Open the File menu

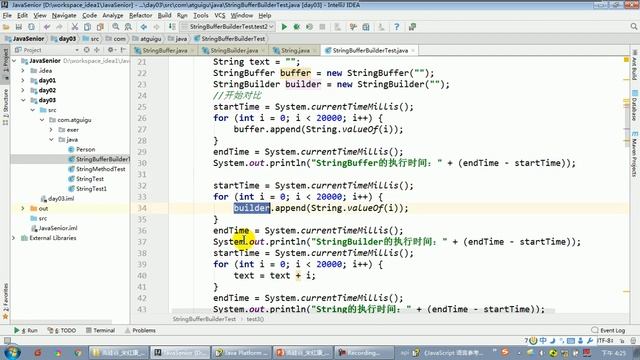click(7, 16)
